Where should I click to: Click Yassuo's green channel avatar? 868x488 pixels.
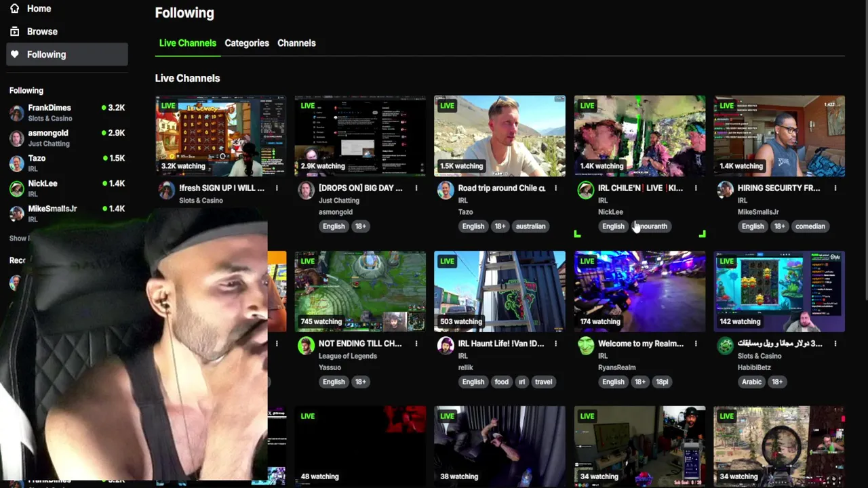pos(306,346)
